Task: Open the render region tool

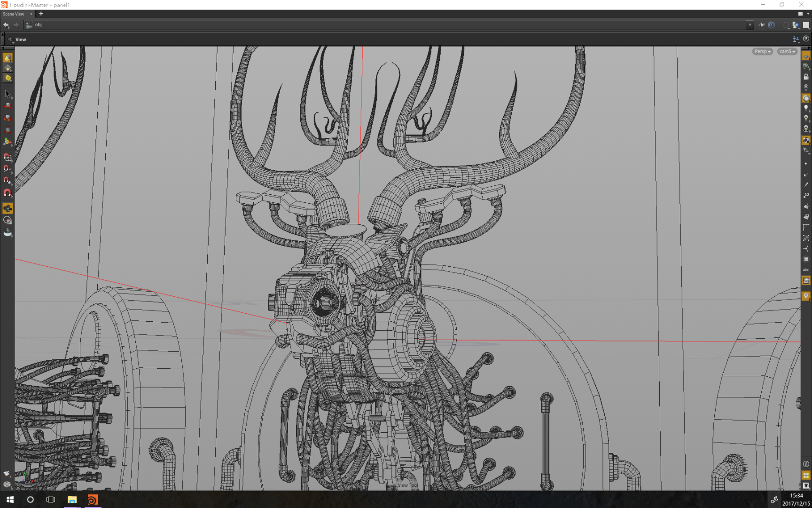Action: pos(8,220)
